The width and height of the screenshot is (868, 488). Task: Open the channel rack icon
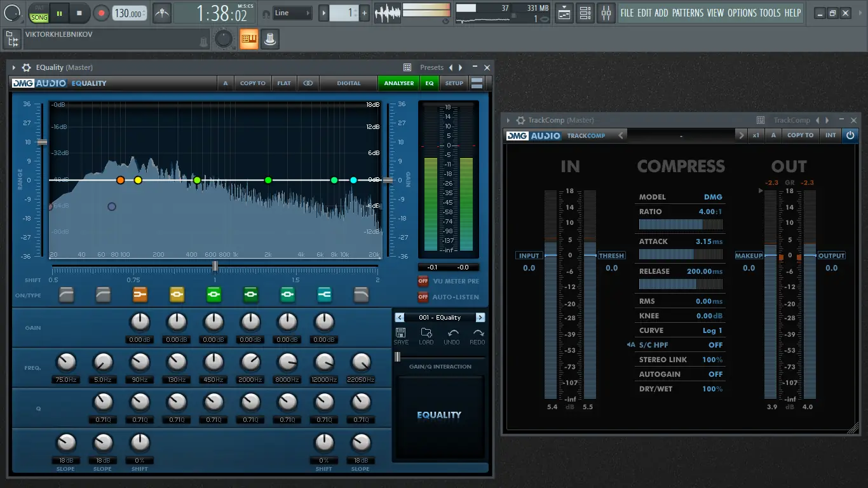tap(585, 13)
